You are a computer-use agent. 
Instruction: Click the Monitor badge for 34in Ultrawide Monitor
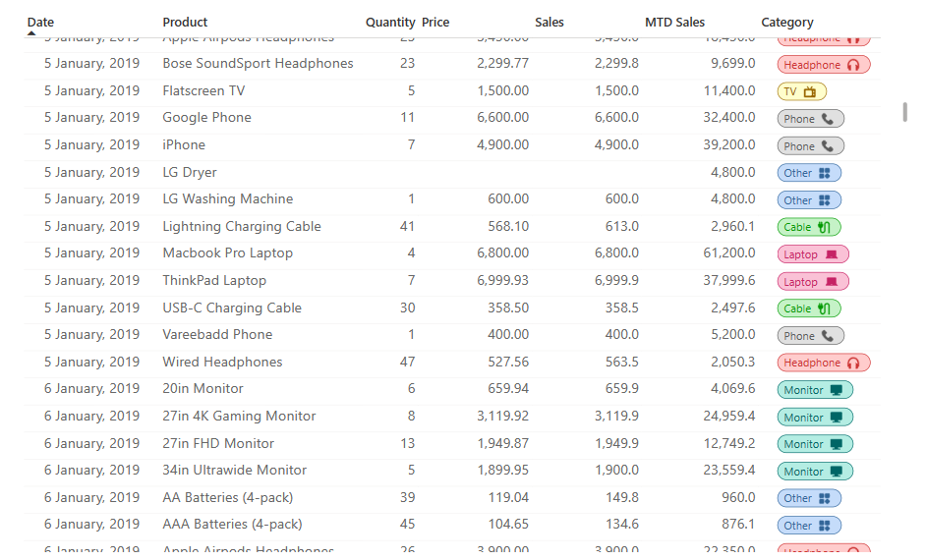point(815,472)
